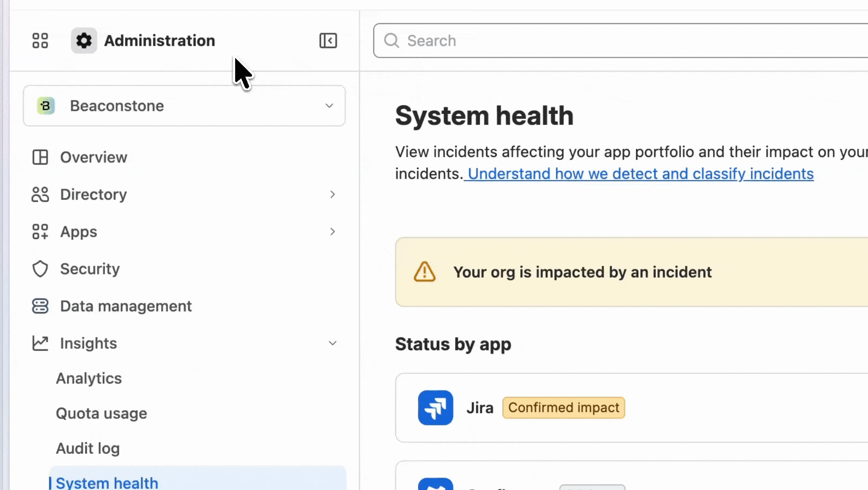868x490 pixels.
Task: Click the Jira app logo
Action: (x=435, y=407)
